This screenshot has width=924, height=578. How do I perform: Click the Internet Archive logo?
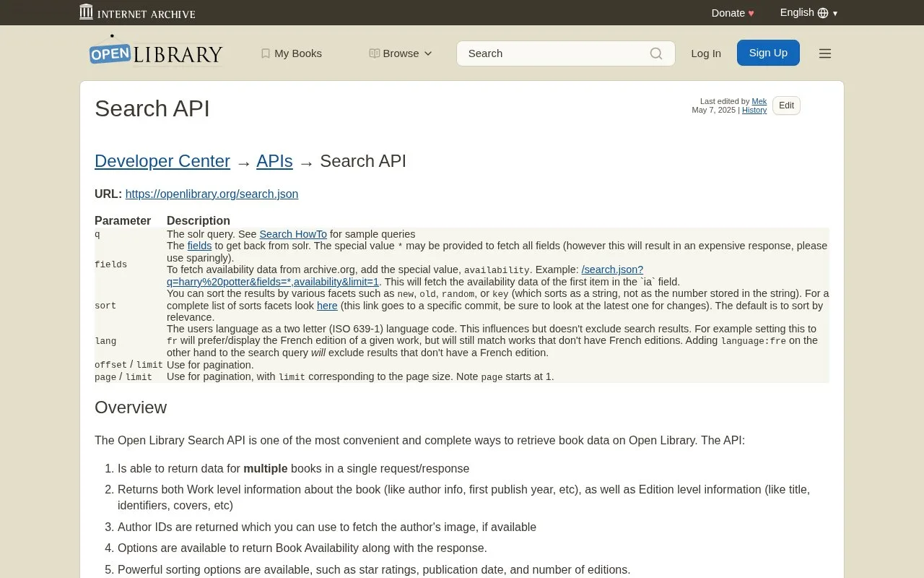coord(137,12)
